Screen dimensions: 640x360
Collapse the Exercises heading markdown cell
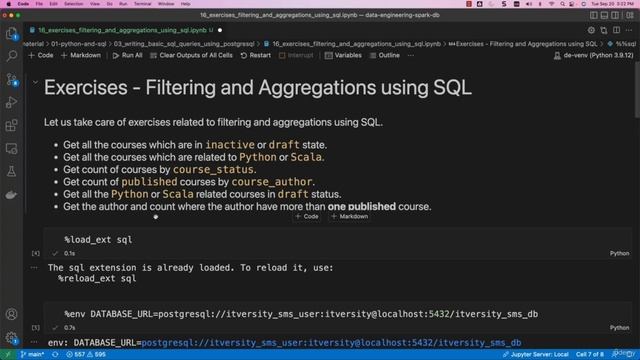36,82
